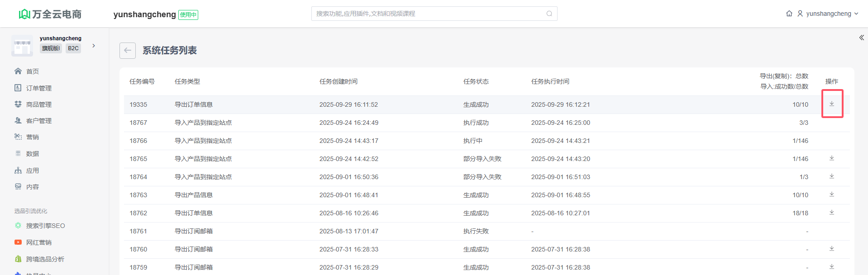Open the yunshangcheng user account dropdown

(x=828, y=14)
